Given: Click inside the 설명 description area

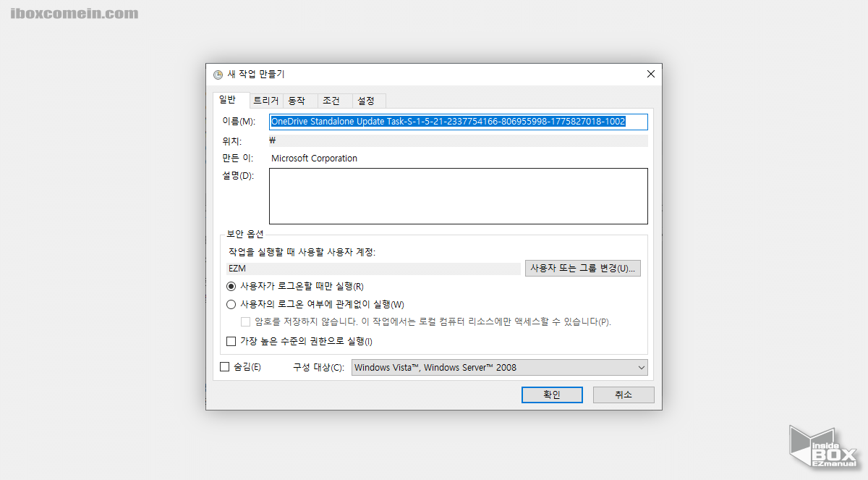Looking at the screenshot, I should coord(458,195).
